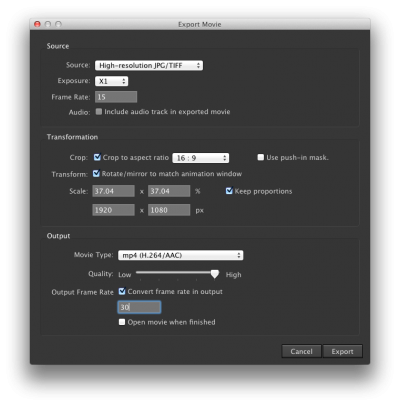The height and width of the screenshot is (406, 400).
Task: Open the Source dropdown menu
Action: click(x=149, y=65)
